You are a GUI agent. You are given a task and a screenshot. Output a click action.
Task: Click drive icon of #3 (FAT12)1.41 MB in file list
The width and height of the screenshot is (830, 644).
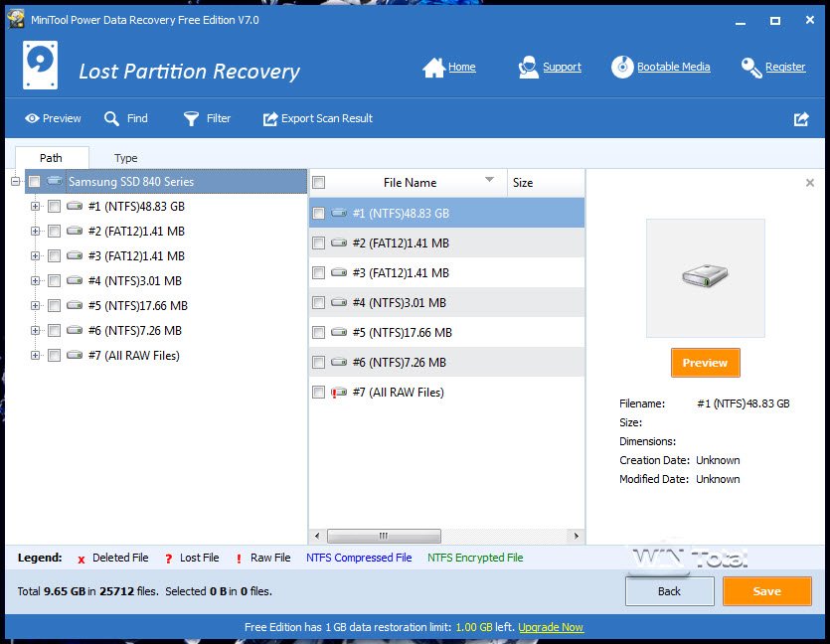[x=339, y=273]
